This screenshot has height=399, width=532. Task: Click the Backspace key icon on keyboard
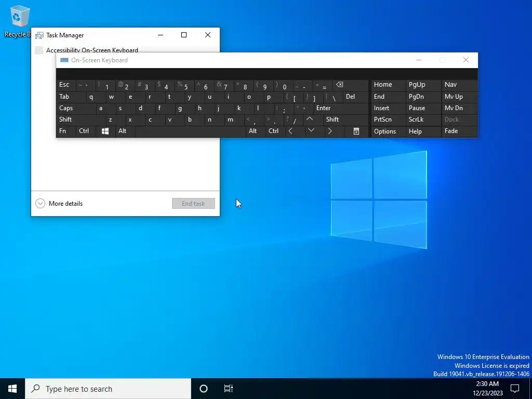coord(351,85)
